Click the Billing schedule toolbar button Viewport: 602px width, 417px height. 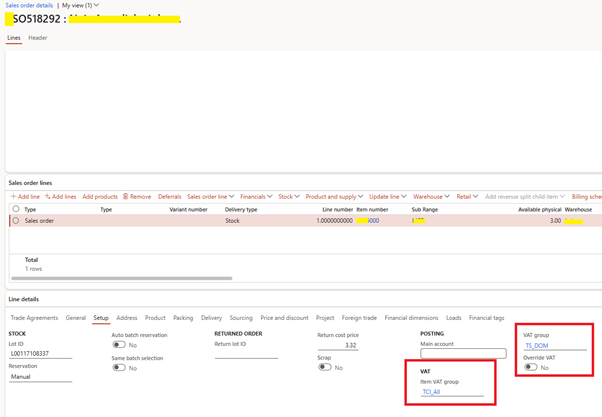point(587,197)
